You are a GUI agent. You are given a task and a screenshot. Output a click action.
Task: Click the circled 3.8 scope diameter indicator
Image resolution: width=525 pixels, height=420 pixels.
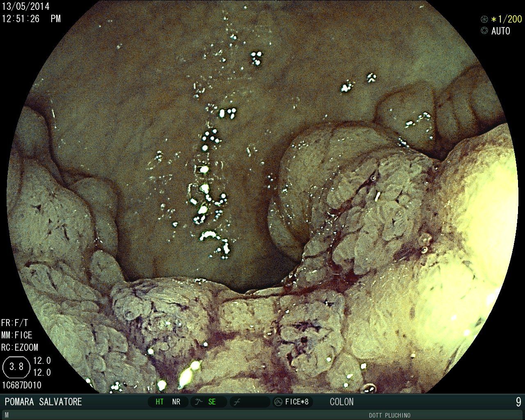pos(16,367)
